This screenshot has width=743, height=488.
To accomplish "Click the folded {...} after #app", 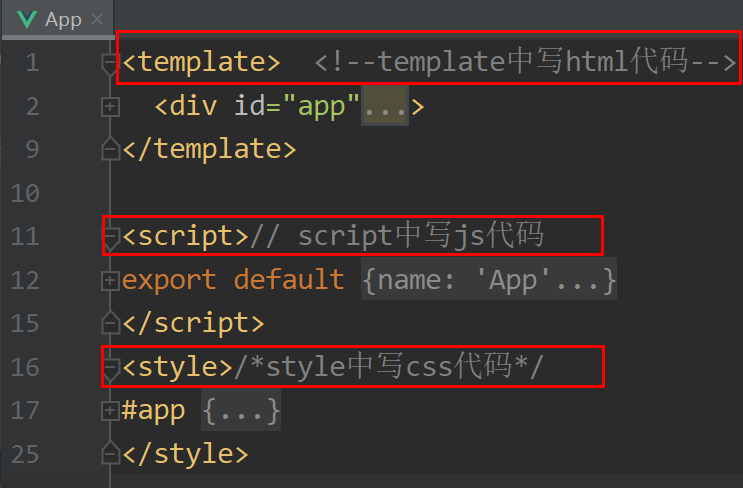I will [241, 410].
